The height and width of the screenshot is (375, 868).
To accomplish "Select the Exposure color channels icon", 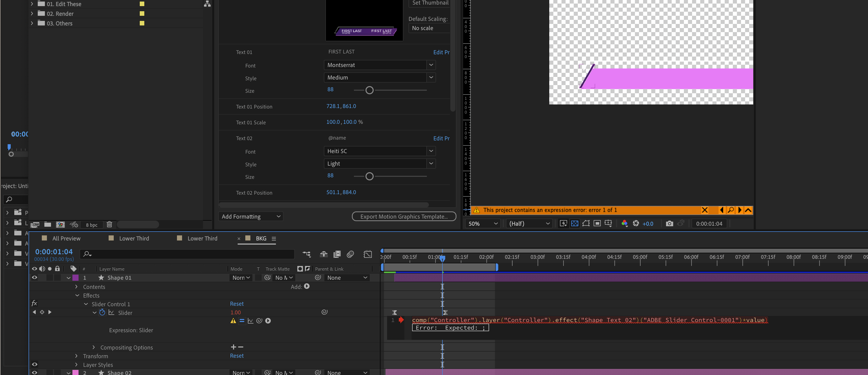I will click(x=624, y=223).
